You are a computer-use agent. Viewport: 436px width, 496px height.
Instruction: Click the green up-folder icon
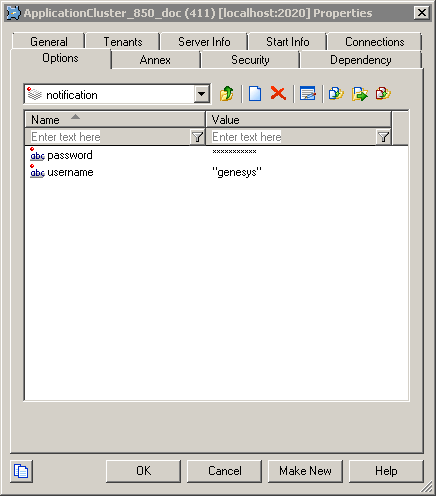(x=227, y=94)
